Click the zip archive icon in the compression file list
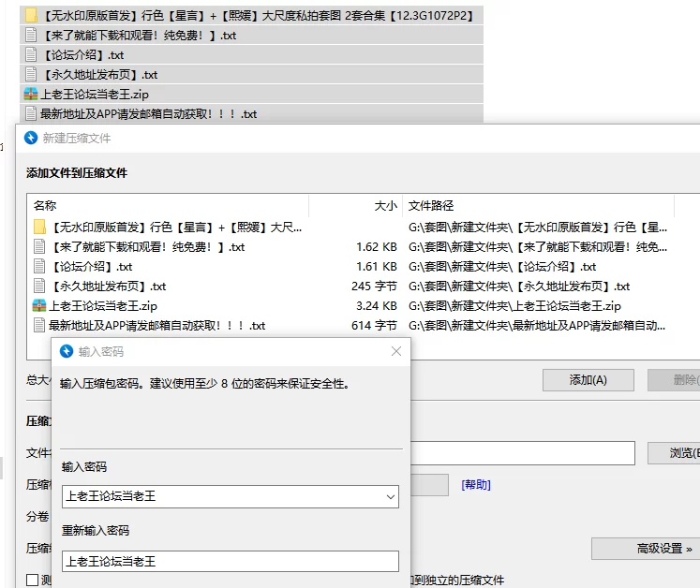This screenshot has width=700, height=588. pos(39,305)
